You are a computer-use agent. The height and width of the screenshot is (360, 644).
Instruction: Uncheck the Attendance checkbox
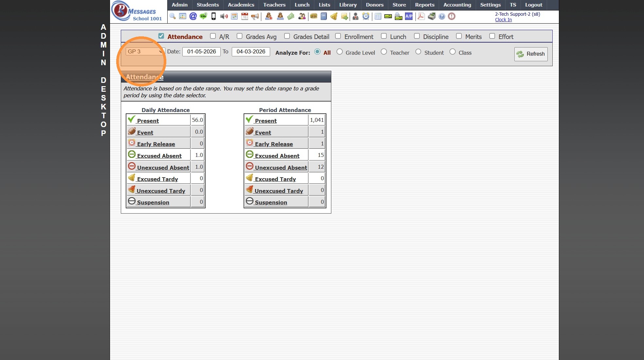[x=161, y=36]
